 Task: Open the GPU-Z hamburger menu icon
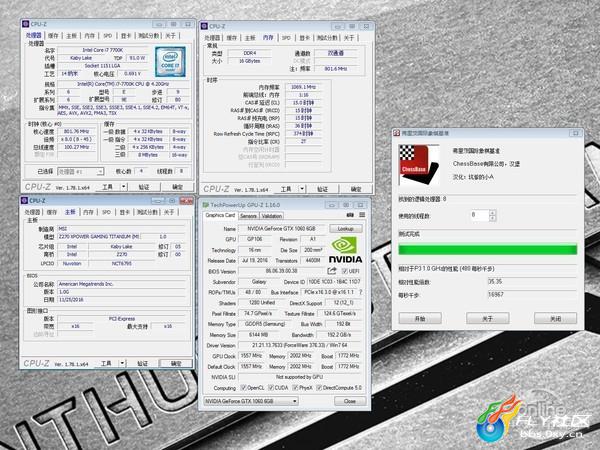click(362, 215)
